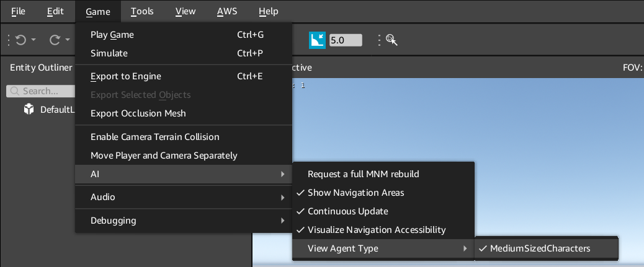Click the left toolbar drag handle

click(9, 40)
